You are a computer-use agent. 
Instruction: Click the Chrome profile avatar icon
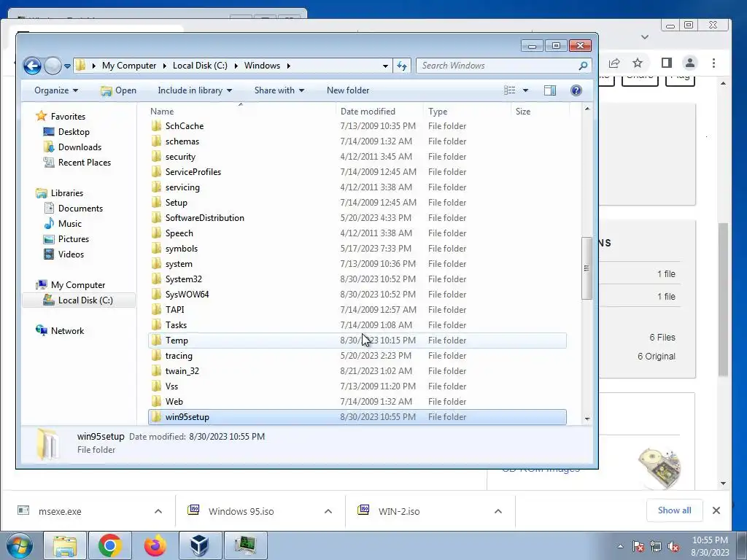coord(690,63)
